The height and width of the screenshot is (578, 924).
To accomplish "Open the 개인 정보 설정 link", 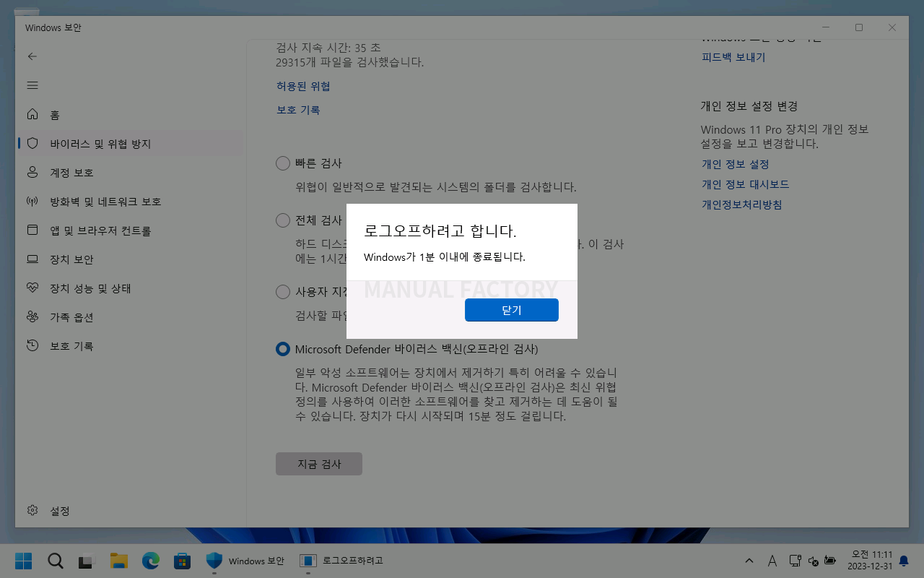I will 736,164.
